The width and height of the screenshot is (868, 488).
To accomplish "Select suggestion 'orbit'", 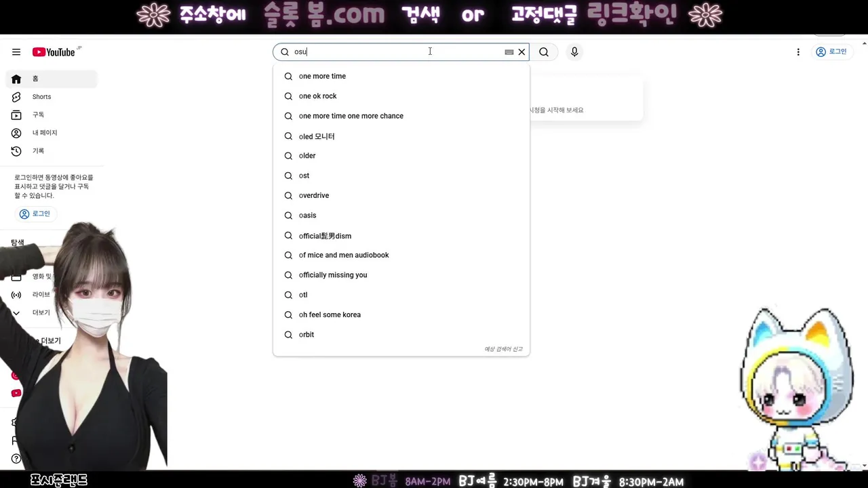I will (401, 335).
